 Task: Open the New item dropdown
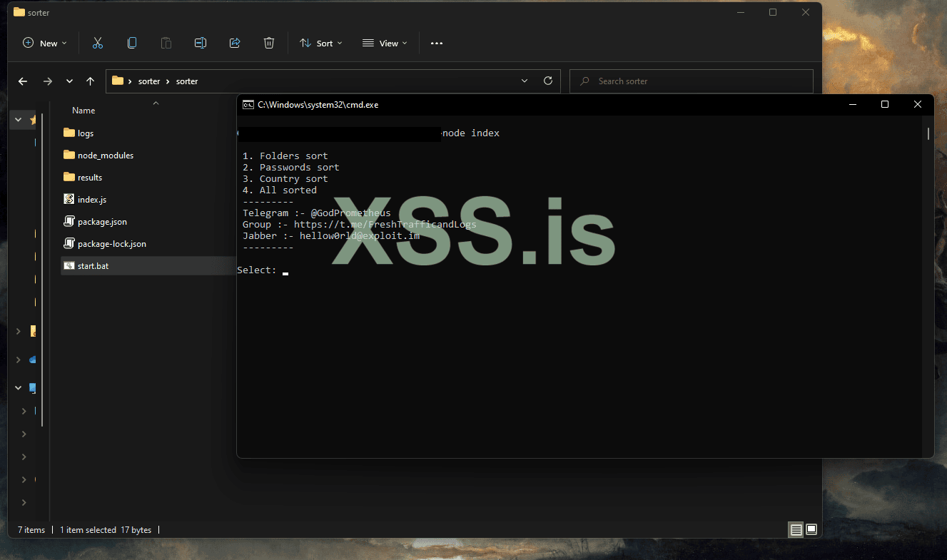tap(45, 44)
